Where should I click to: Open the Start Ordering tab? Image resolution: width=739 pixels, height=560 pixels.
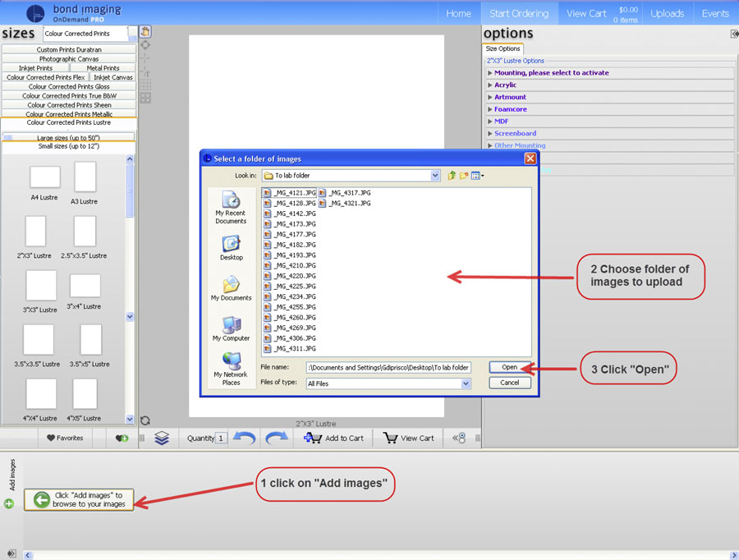click(x=519, y=13)
